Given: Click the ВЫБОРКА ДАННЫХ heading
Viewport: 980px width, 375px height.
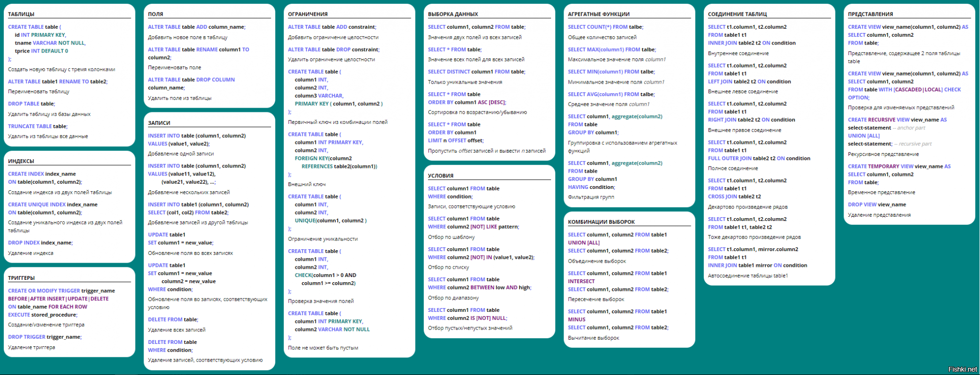Looking at the screenshot, I should pos(453,14).
